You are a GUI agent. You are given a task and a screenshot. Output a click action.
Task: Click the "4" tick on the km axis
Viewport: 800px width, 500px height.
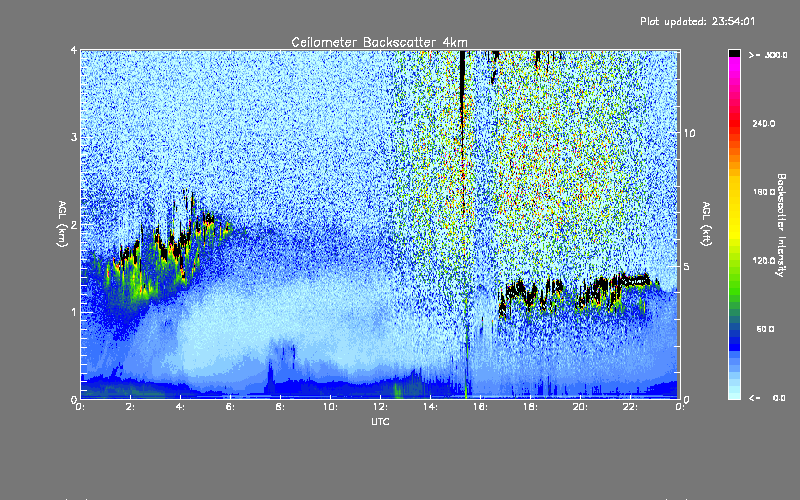[x=74, y=51]
